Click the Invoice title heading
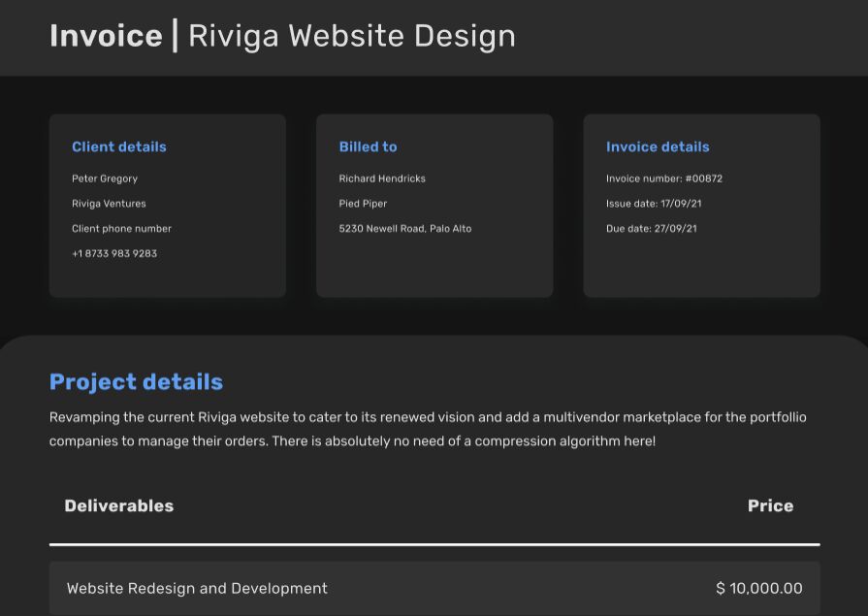Viewport: 868px width, 616px height. (106, 36)
